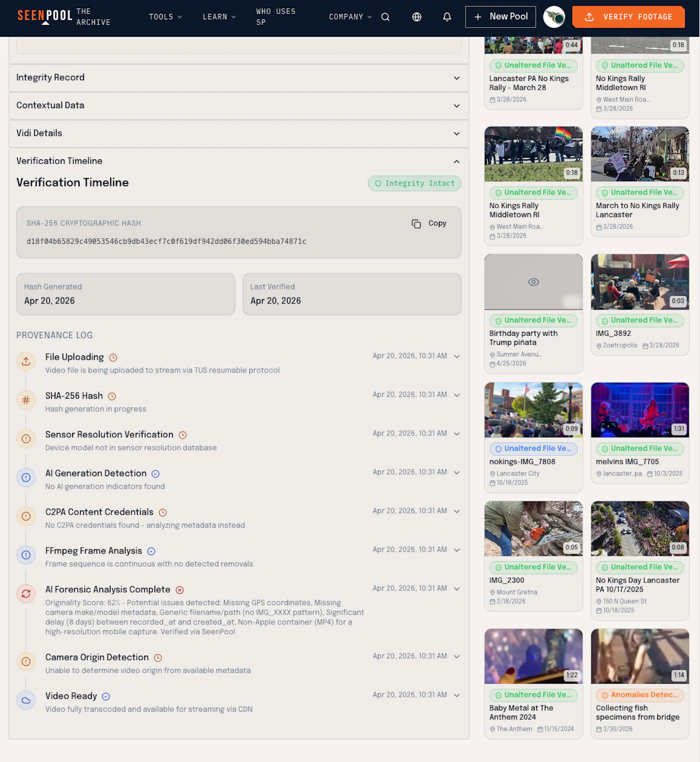Viewport: 700px width, 762px height.
Task: Click the Zoetropolis location on IMG_3892 card
Action: tap(616, 345)
